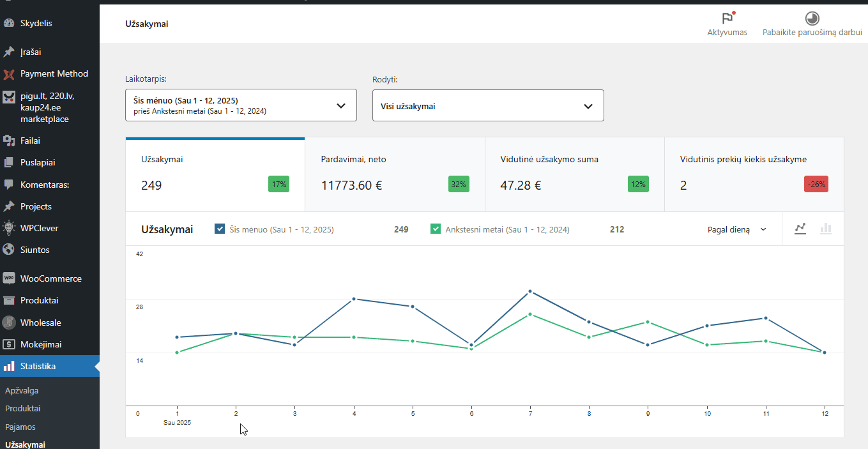Click the Aktyvumas flag icon
The width and height of the screenshot is (868, 449).
[x=727, y=19]
